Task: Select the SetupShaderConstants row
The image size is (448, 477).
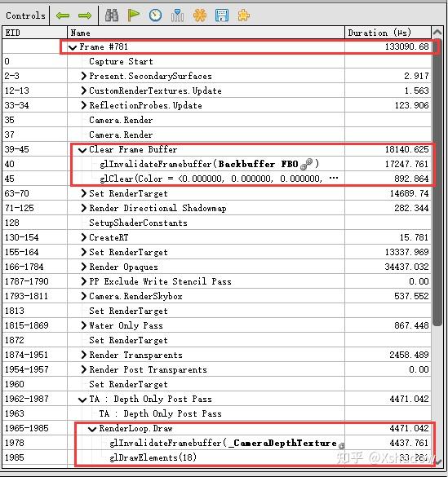Action: click(217, 223)
